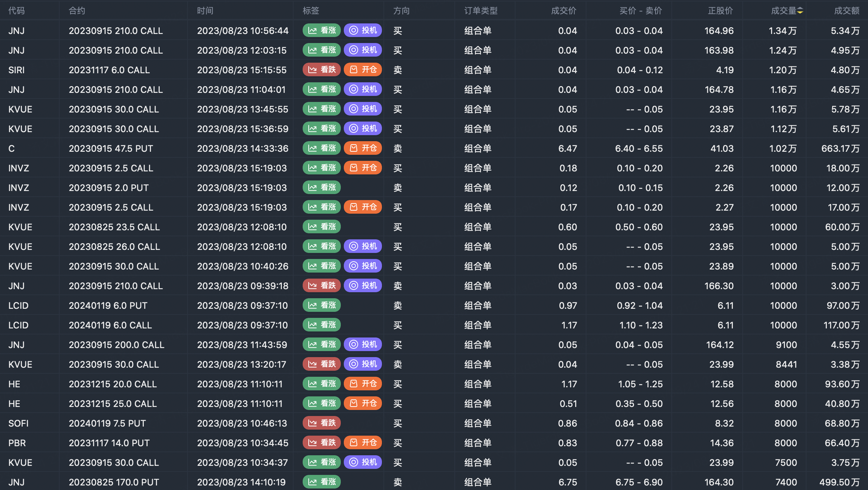Select the INVZ 2.0 PUT row

pos(109,188)
